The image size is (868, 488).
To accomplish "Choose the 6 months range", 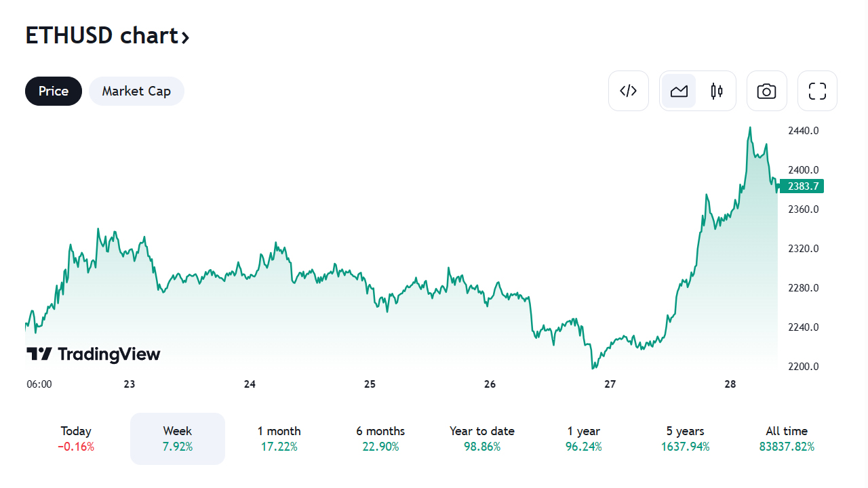I will 380,439.
